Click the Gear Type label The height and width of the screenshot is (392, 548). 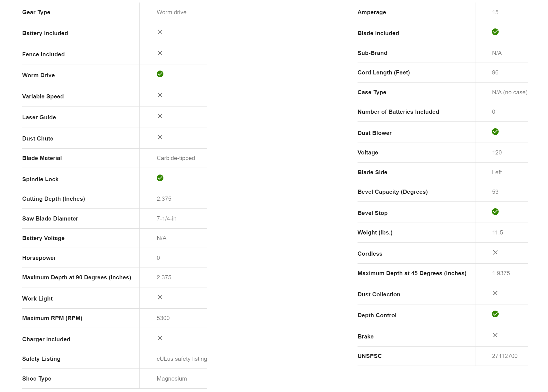(x=36, y=12)
